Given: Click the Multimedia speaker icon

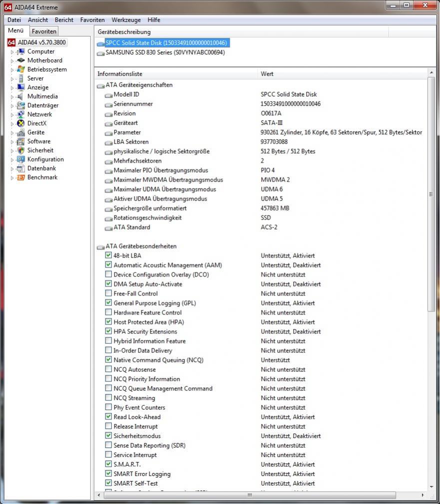Looking at the screenshot, I should pyautogui.click(x=21, y=96).
